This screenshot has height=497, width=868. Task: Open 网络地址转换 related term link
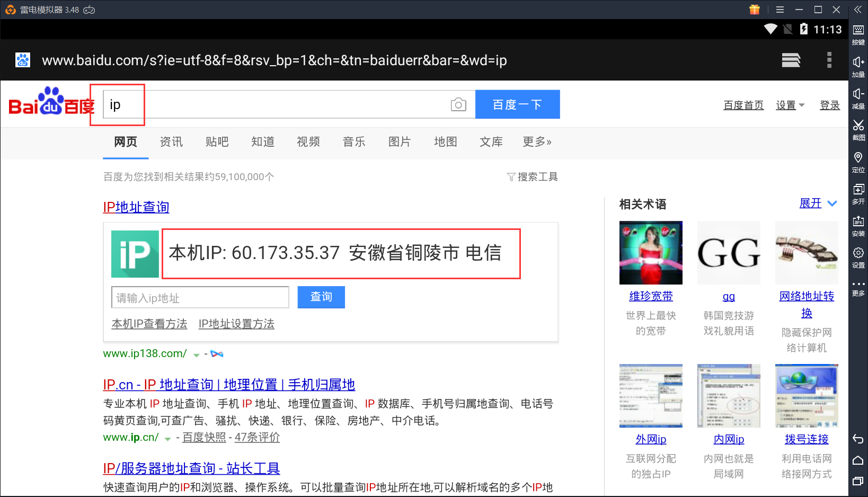coord(807,304)
